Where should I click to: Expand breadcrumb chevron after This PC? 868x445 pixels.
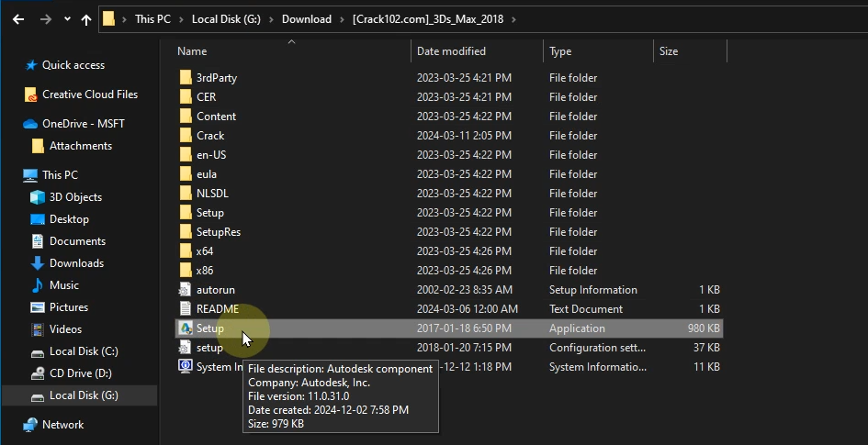tap(183, 19)
